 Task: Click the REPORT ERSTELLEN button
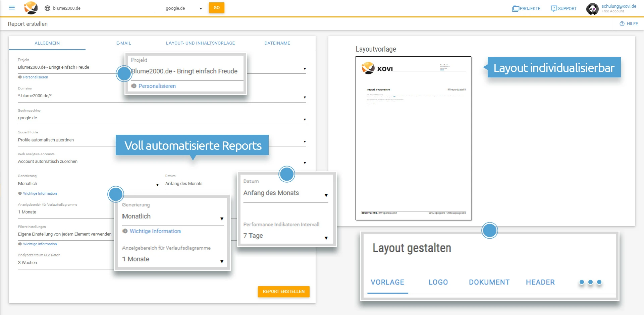(x=283, y=292)
